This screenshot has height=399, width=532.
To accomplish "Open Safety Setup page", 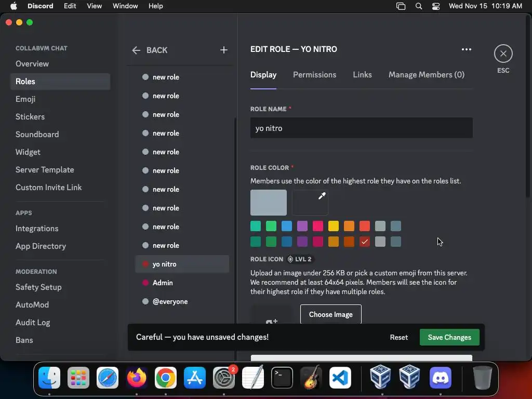I will (x=60, y=287).
